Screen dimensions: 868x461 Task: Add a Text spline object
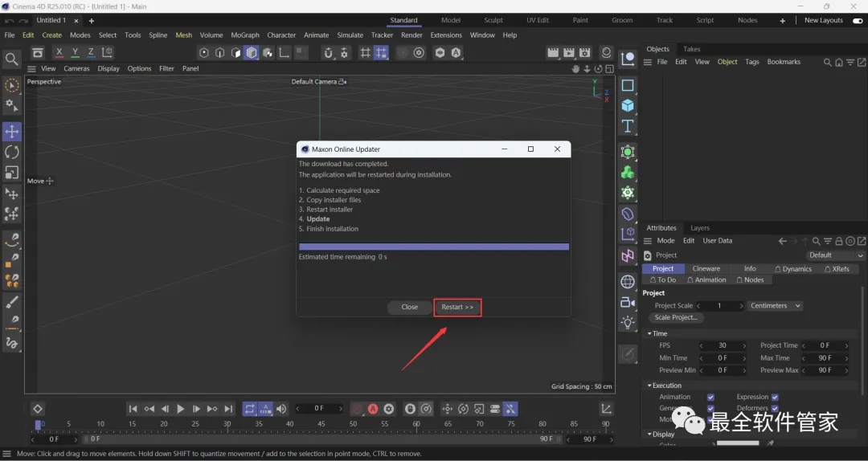point(627,126)
